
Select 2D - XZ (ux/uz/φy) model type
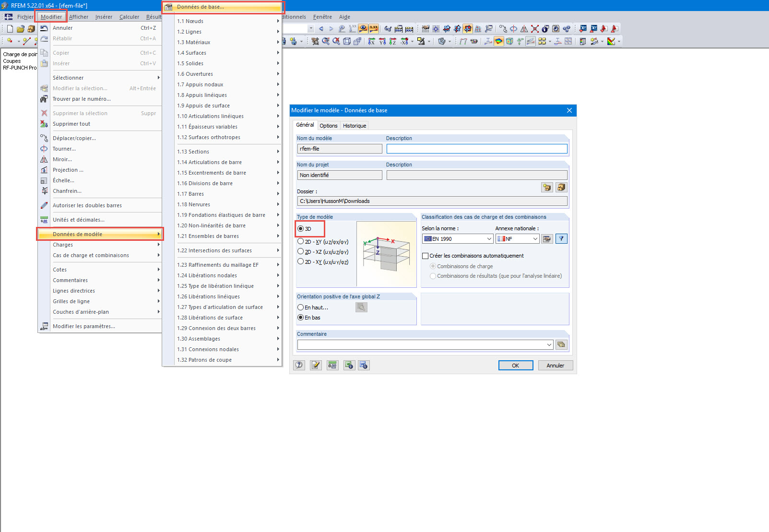point(301,252)
